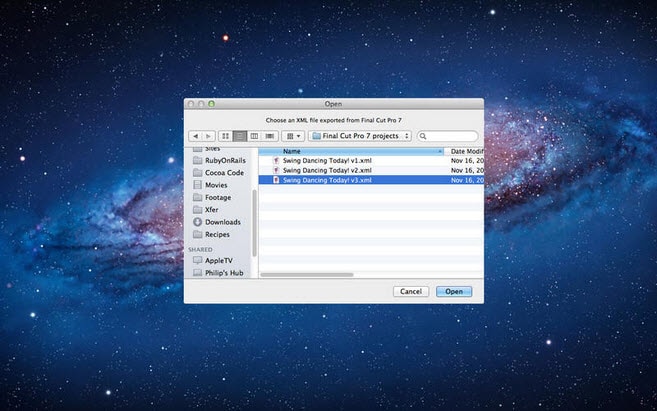Go back with the left arrow button

point(196,136)
